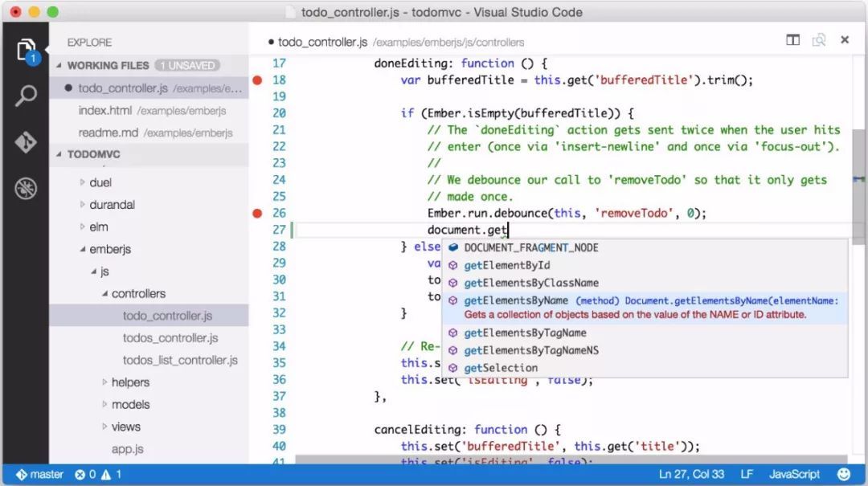The image size is (868, 486).
Task: Open index.html in working files
Action: [149, 111]
